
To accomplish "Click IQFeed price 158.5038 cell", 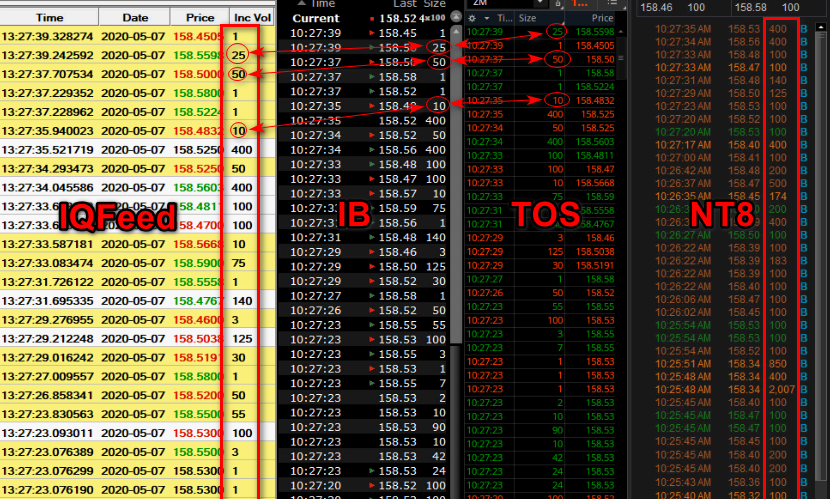I will (197, 339).
